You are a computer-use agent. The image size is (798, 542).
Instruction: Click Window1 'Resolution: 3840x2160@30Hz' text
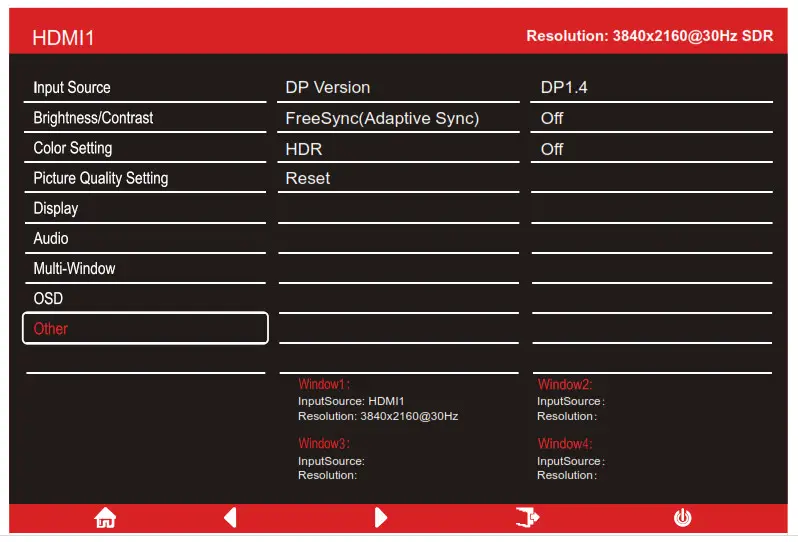point(378,416)
